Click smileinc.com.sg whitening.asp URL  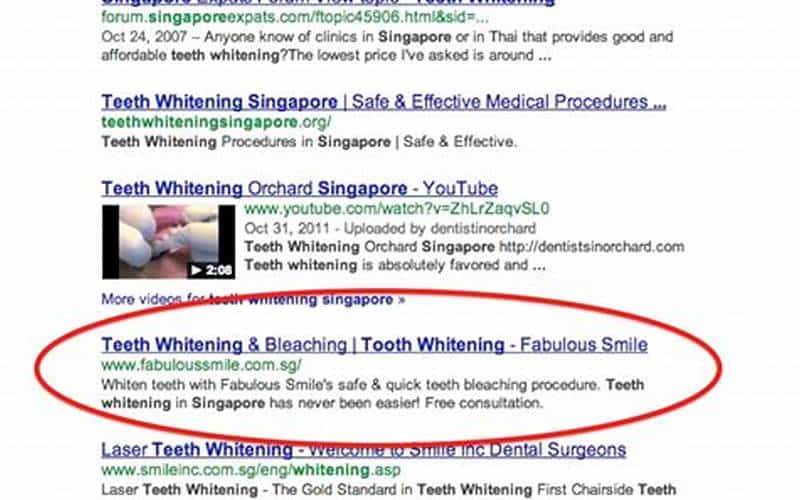click(251, 470)
